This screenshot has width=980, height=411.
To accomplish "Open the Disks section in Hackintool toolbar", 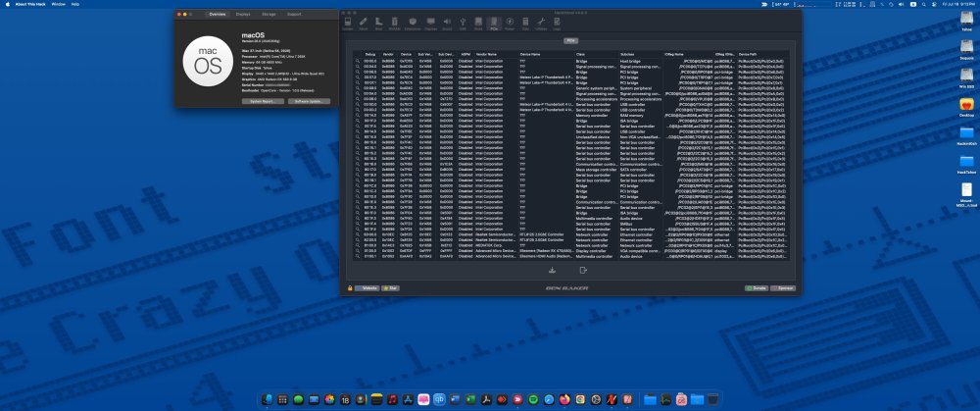I will pyautogui.click(x=478, y=24).
